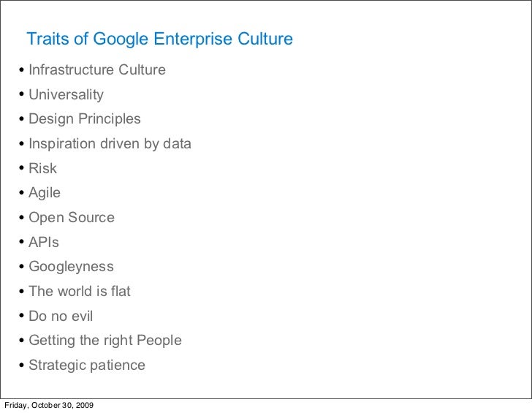Click 'Inspiration driven by data' text
532x413 pixels.
[x=110, y=144]
